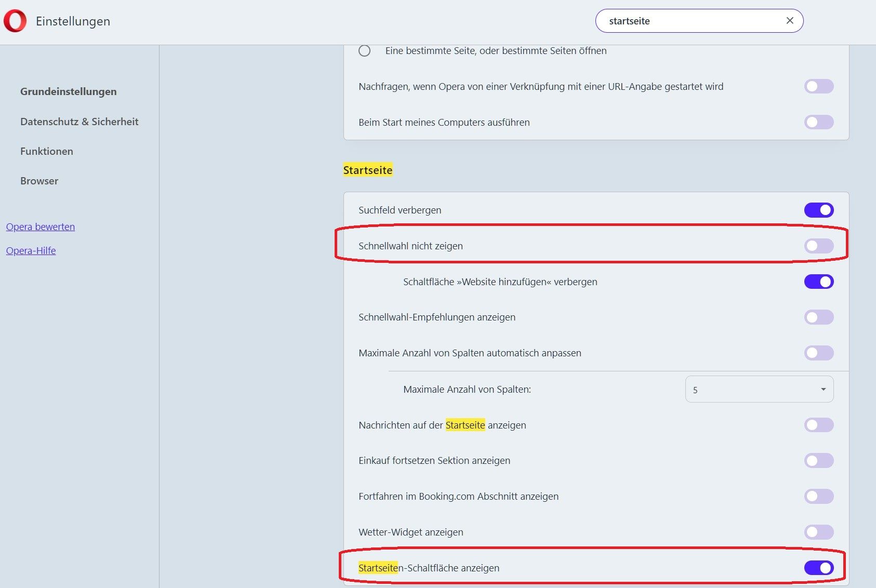Click the highlighted 'Startseite' section heading
Screen dimensions: 876x588
coord(368,170)
